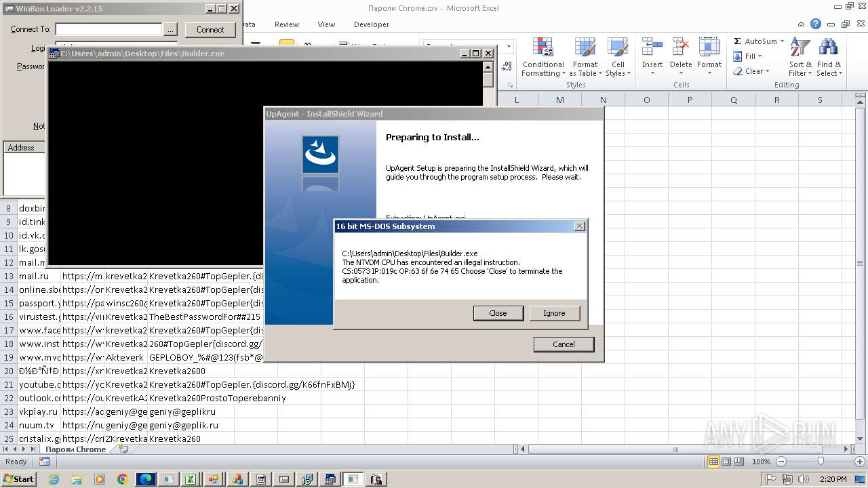Click Ignore in 16 bit MS-DOS dialog
The height and width of the screenshot is (488, 868).
coord(554,313)
